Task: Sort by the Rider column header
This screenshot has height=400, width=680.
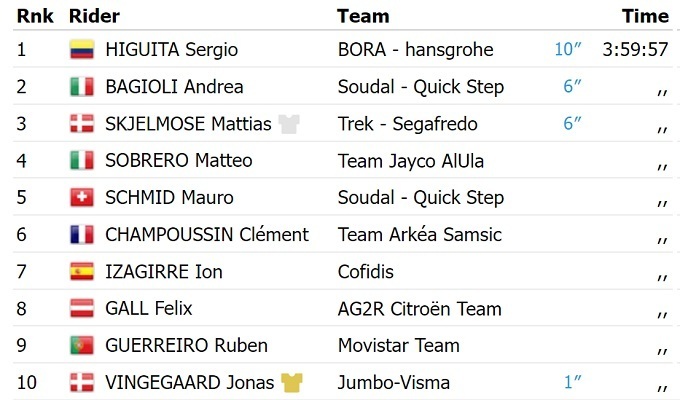Action: [x=94, y=16]
